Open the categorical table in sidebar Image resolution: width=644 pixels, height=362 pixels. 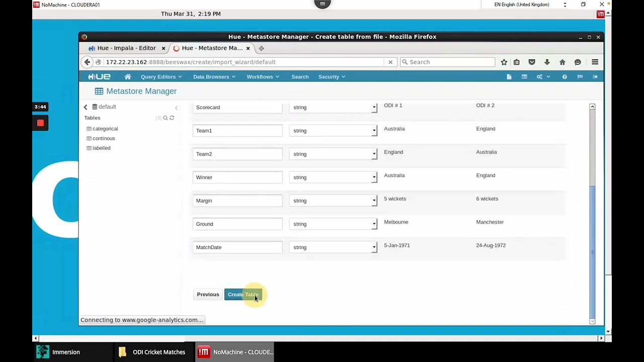click(x=105, y=129)
